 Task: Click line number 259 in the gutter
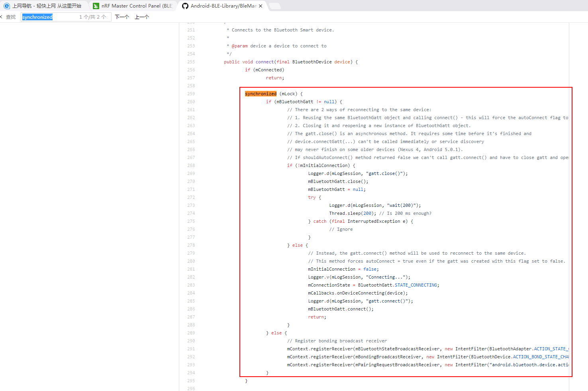191,93
